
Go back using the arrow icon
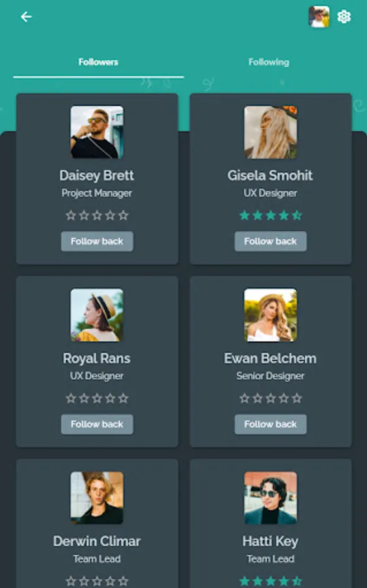(x=26, y=17)
